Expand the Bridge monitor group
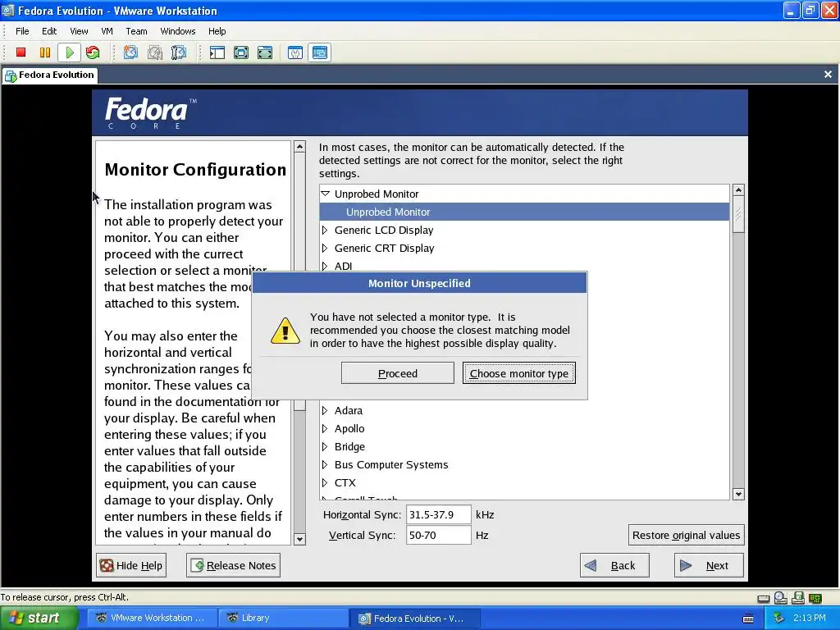This screenshot has height=630, width=840. click(x=325, y=447)
